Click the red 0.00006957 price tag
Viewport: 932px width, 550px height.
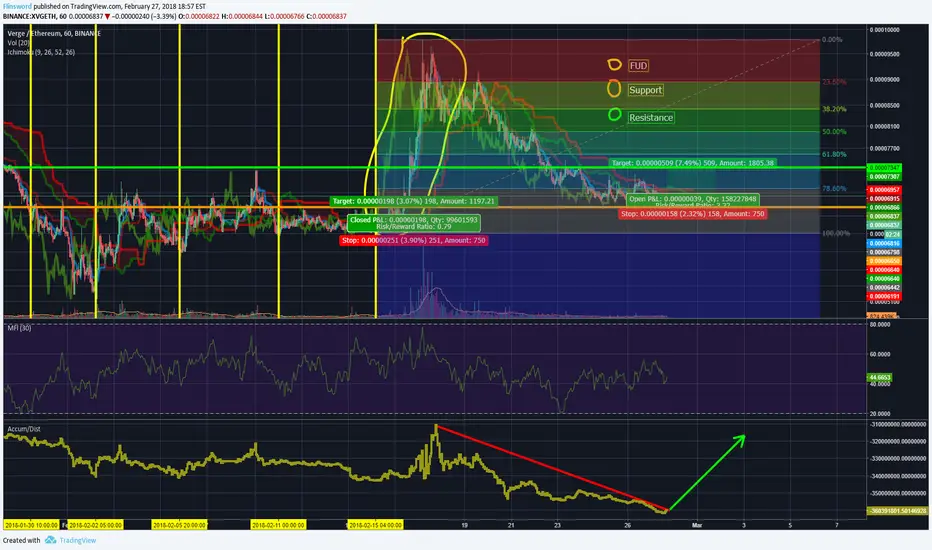point(884,190)
